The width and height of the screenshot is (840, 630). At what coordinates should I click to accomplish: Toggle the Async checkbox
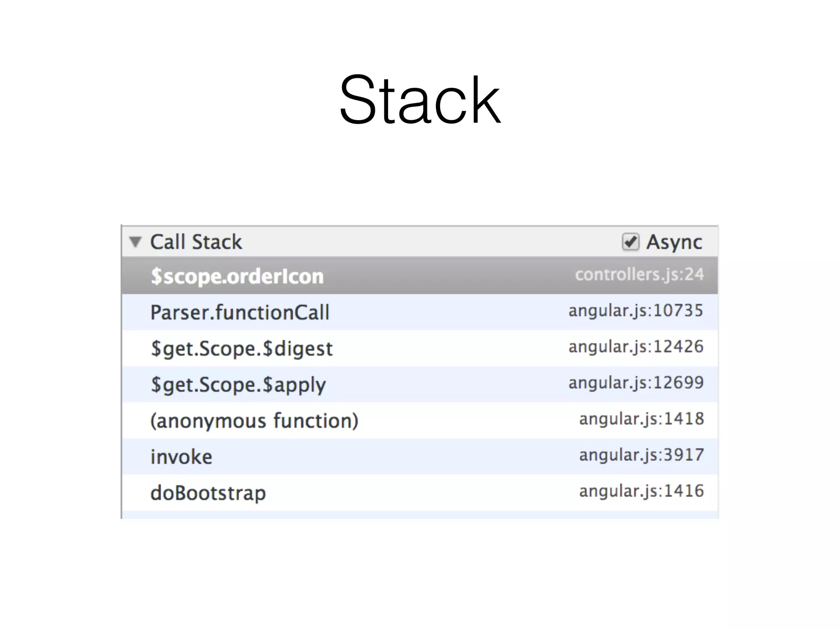[x=630, y=242]
